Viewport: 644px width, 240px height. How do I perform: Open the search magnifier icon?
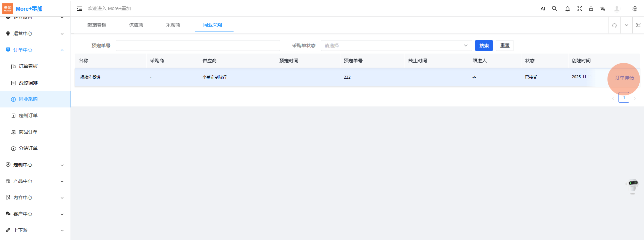(x=554, y=9)
